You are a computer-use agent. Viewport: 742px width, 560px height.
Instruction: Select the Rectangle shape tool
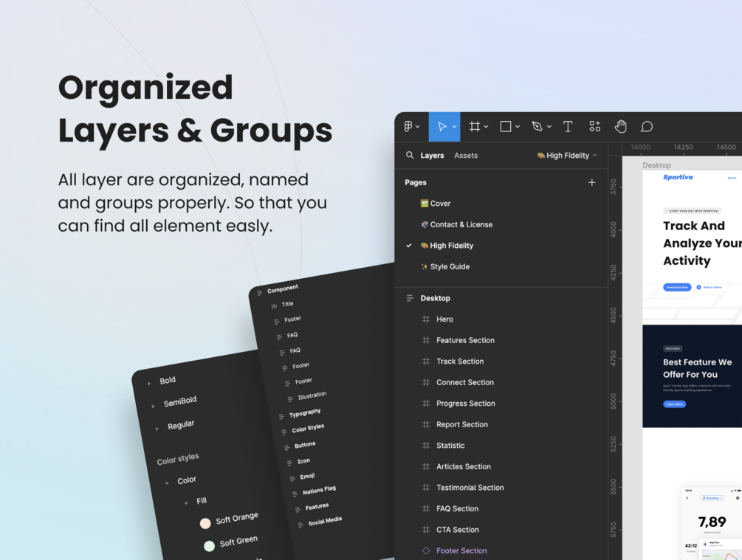[x=506, y=126]
